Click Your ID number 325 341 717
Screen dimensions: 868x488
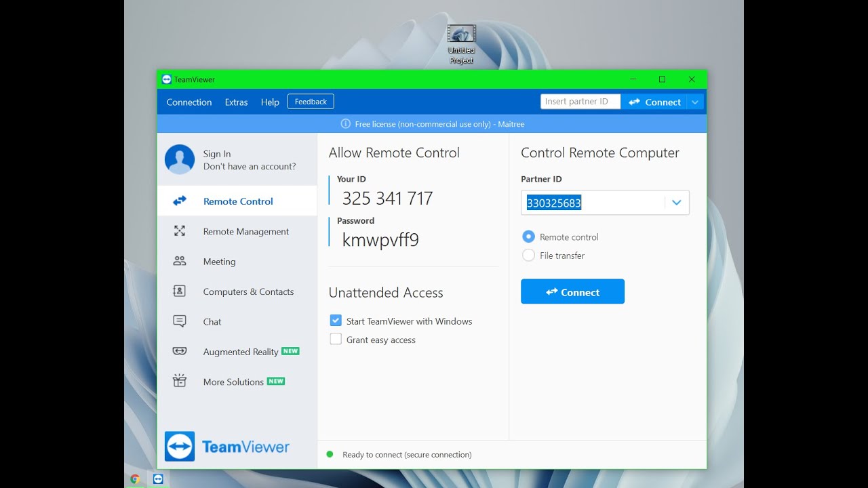[x=387, y=199]
